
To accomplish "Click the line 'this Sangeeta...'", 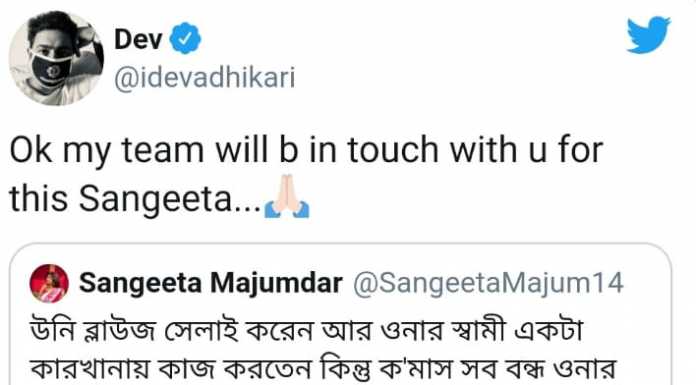I will tap(135, 198).
